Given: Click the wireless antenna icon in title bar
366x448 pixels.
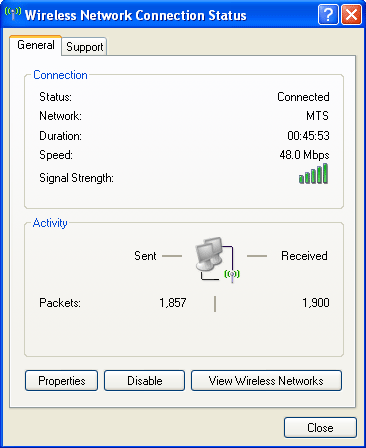Looking at the screenshot, I should (x=13, y=14).
